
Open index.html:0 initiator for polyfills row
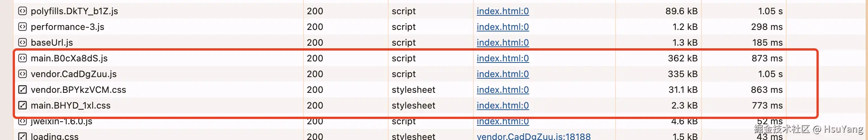[503, 11]
